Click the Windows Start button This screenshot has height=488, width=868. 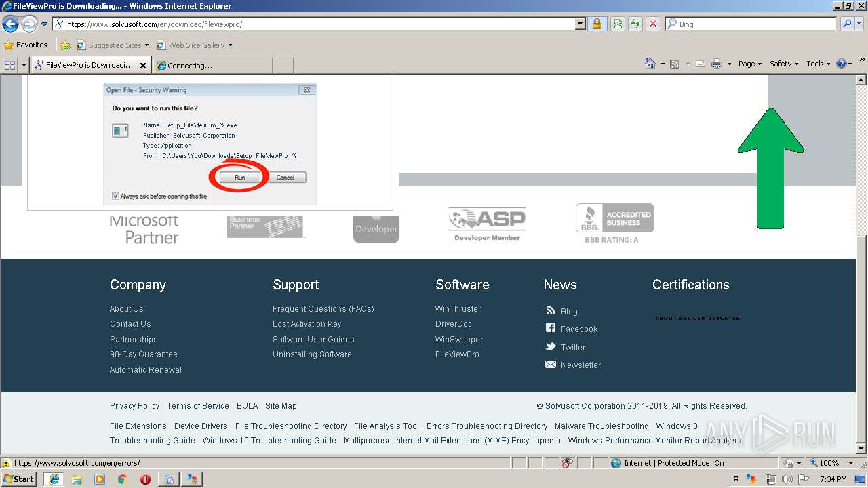pos(19,479)
